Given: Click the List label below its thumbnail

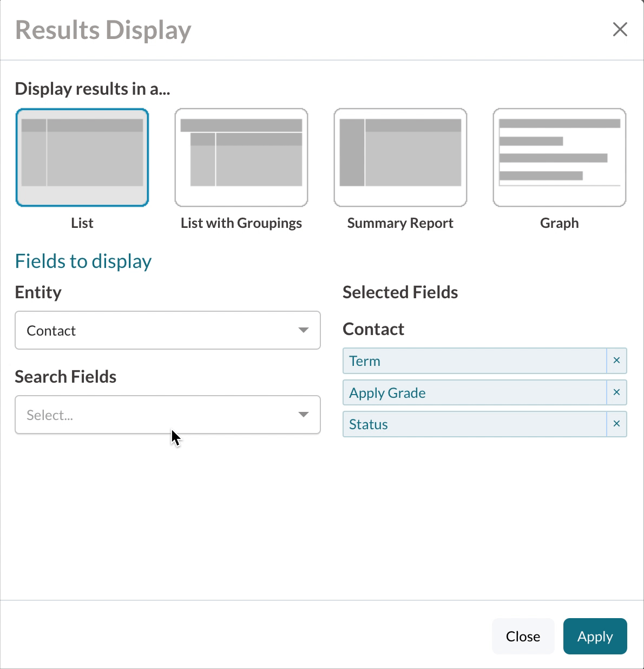Looking at the screenshot, I should (x=82, y=222).
